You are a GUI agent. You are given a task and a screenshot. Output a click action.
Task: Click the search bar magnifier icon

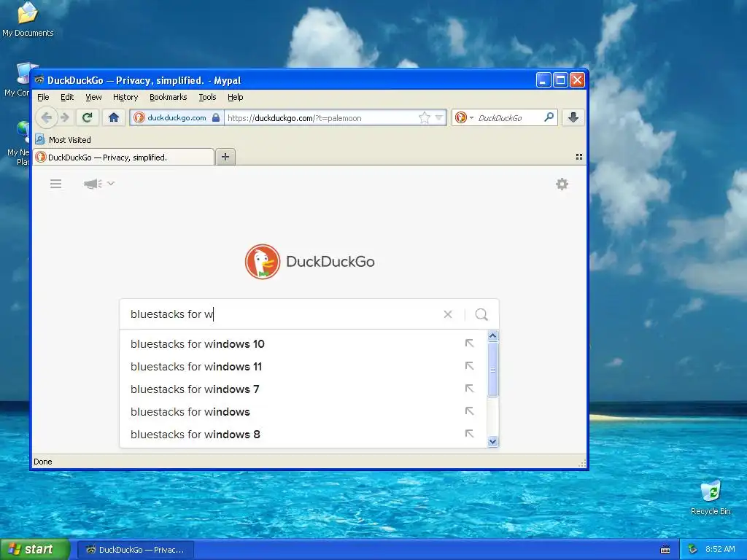point(549,117)
